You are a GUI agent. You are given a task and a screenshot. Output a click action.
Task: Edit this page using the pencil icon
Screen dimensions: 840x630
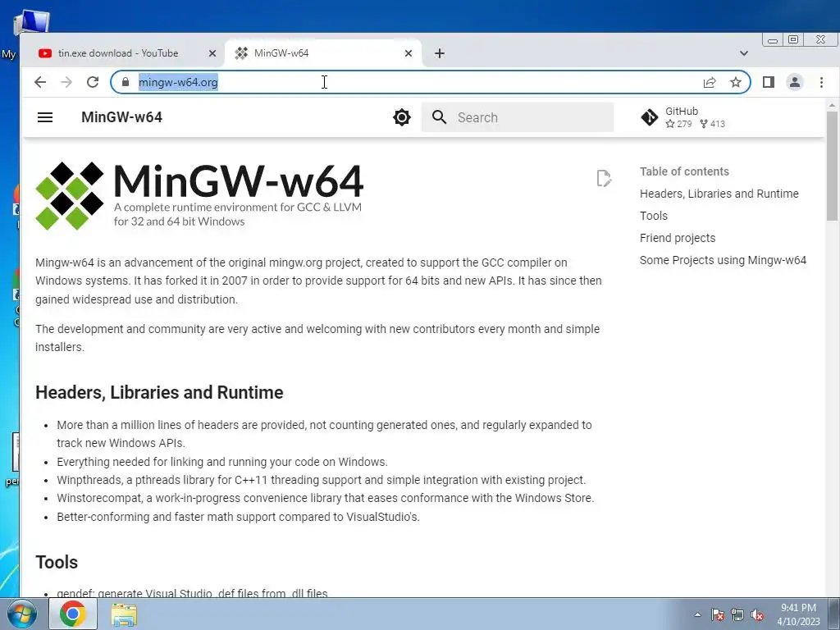(x=604, y=178)
